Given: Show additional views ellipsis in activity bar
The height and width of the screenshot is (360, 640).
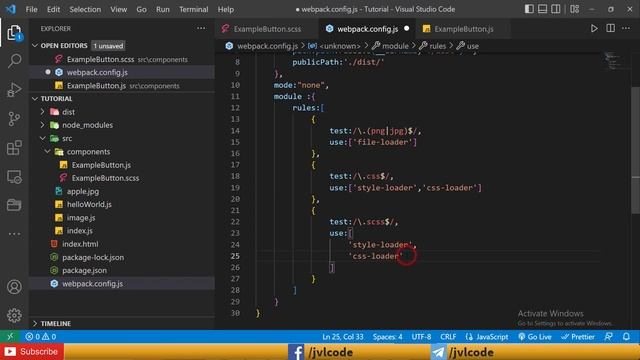Looking at the screenshot, I should tap(14, 234).
